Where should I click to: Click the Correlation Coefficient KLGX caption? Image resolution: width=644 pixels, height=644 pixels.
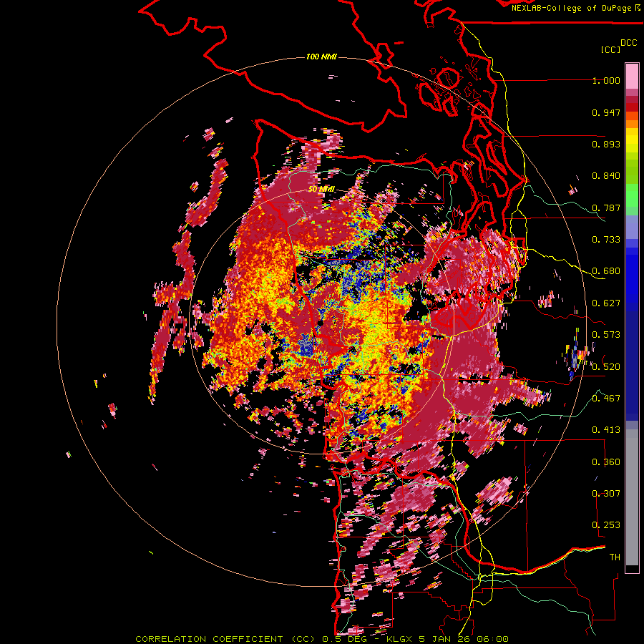322,639
